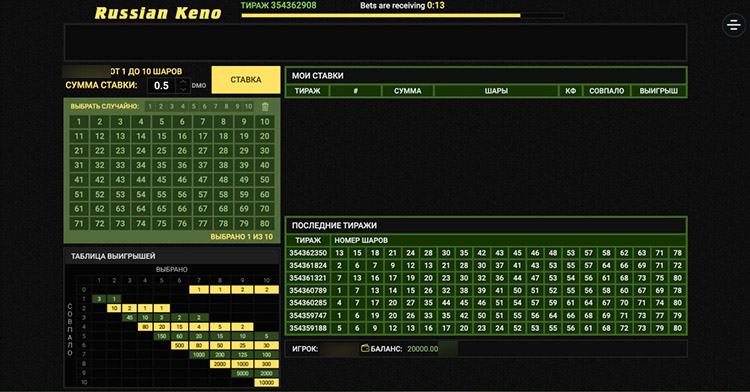Clear selected numbers with the trash icon
Image resolution: width=750 pixels, height=392 pixels.
pos(265,107)
